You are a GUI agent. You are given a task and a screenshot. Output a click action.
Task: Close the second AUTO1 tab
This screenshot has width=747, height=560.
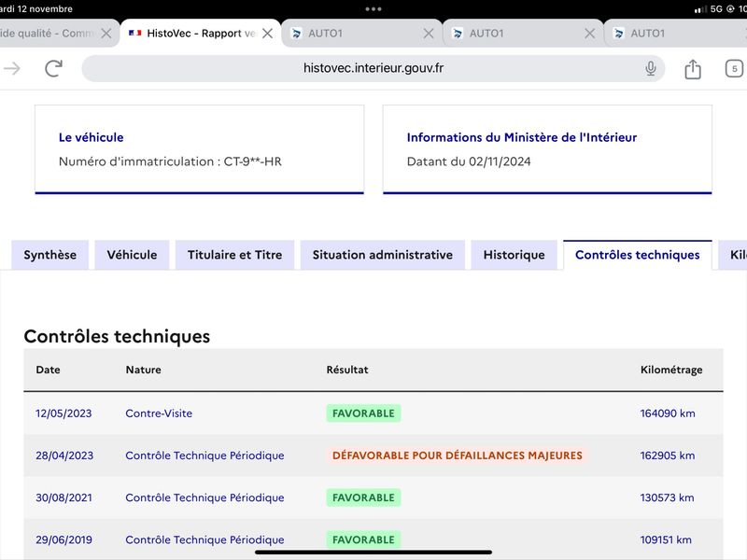(590, 34)
